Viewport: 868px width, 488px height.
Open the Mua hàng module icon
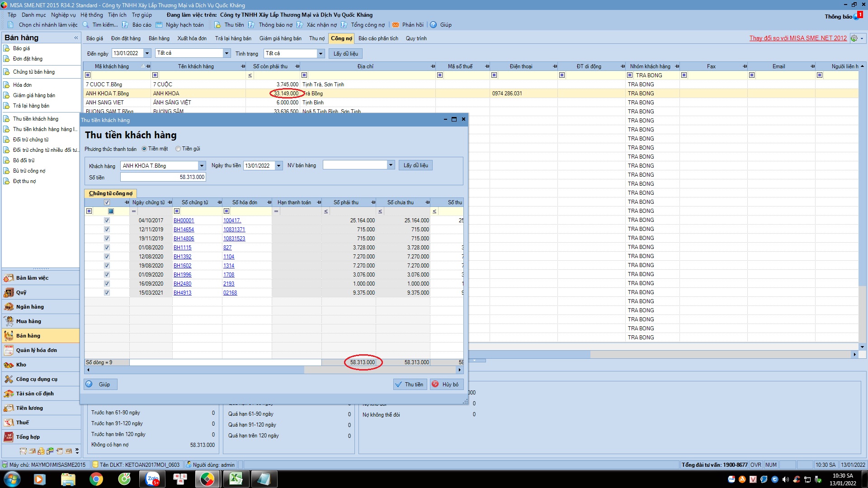pos(9,321)
